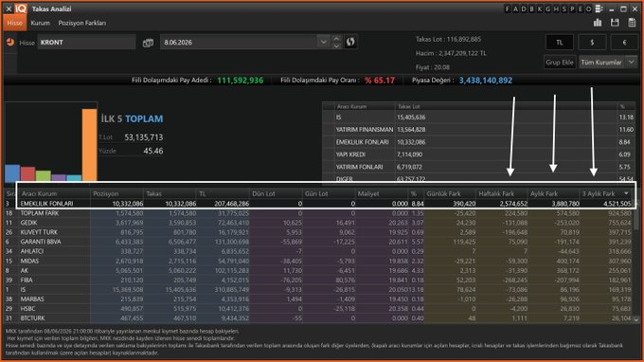This screenshot has height=362, width=644.
Task: Sort by Haftalık Fark column header
Action: point(502,193)
